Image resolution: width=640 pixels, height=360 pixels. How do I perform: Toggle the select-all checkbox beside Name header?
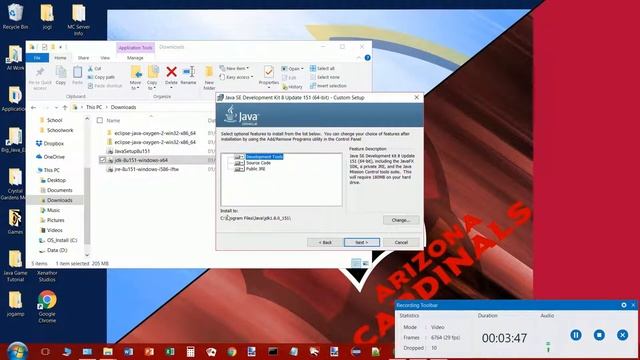100,120
